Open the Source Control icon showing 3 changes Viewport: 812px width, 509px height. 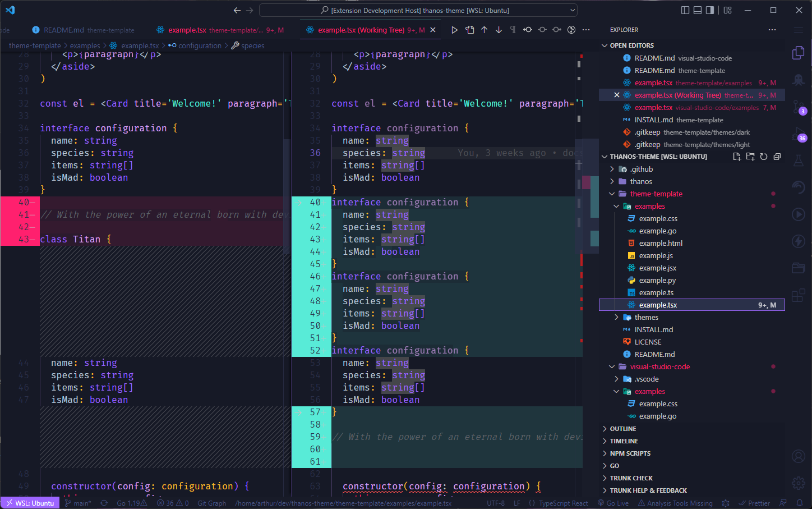point(799,107)
